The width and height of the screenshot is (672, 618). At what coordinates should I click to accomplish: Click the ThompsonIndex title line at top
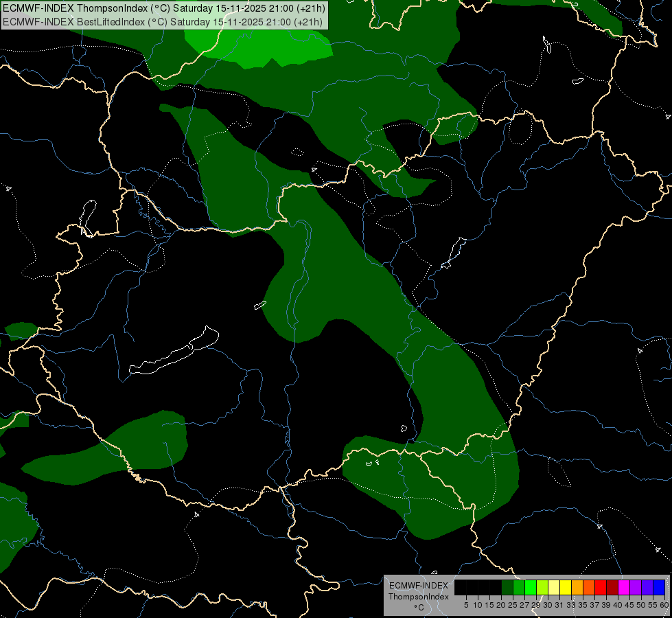[164, 8]
